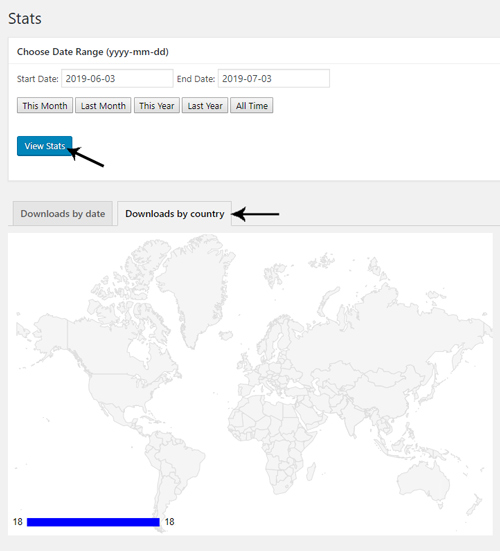This screenshot has height=551, width=500.
Task: Click the blue legend color bar
Action: (x=93, y=522)
